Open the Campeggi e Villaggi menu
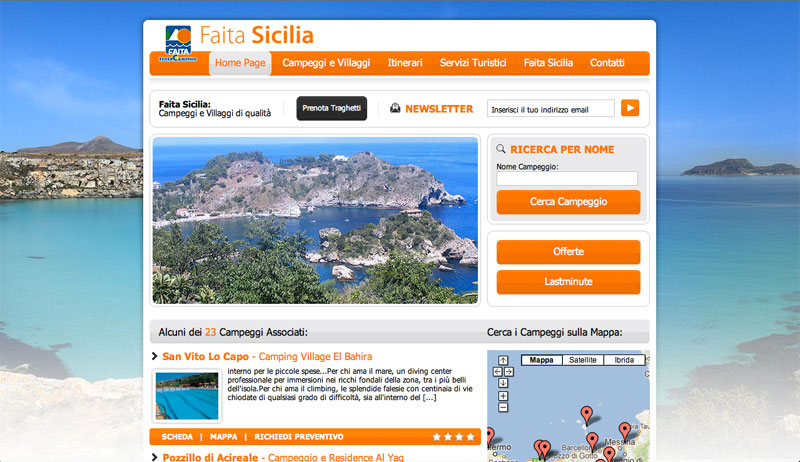The width and height of the screenshot is (800, 462). pyautogui.click(x=326, y=63)
